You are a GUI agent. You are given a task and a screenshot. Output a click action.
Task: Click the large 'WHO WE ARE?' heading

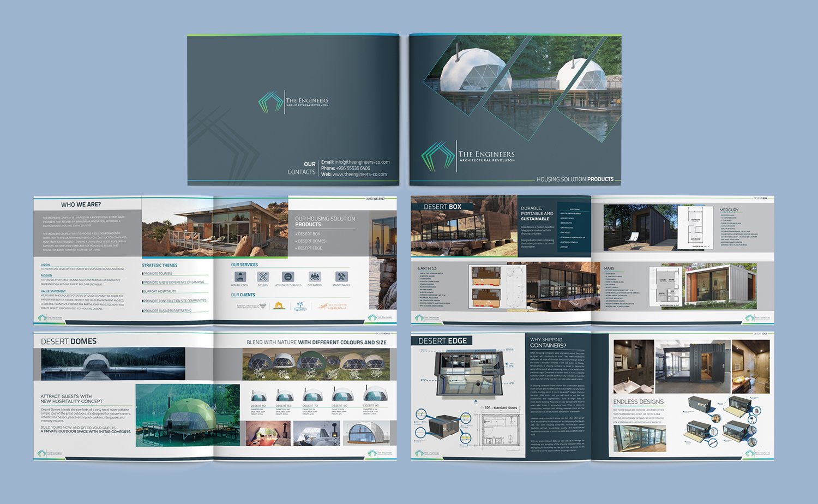tap(81, 205)
